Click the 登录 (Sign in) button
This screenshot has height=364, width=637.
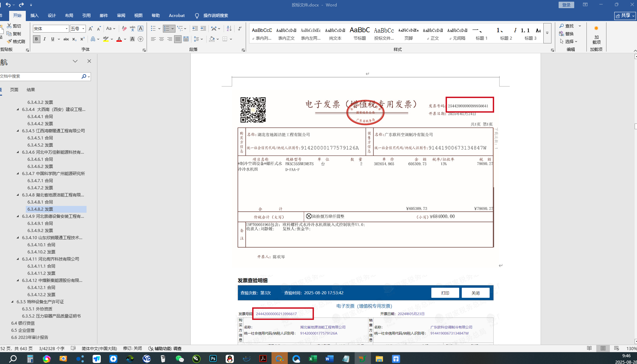coord(566,5)
